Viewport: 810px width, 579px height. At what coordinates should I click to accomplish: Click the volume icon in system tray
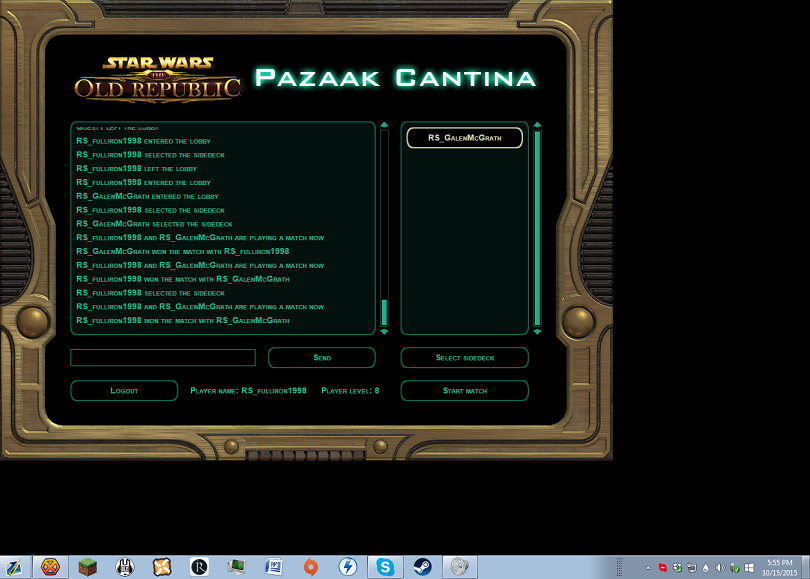[x=720, y=567]
